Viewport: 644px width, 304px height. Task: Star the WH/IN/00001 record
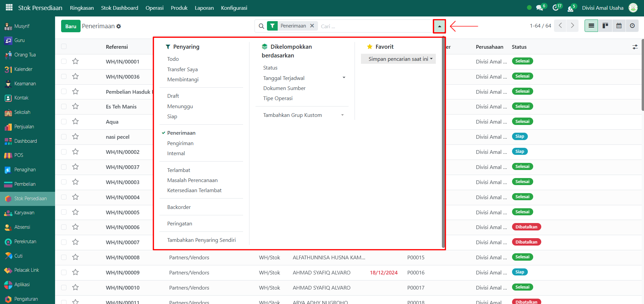click(76, 61)
